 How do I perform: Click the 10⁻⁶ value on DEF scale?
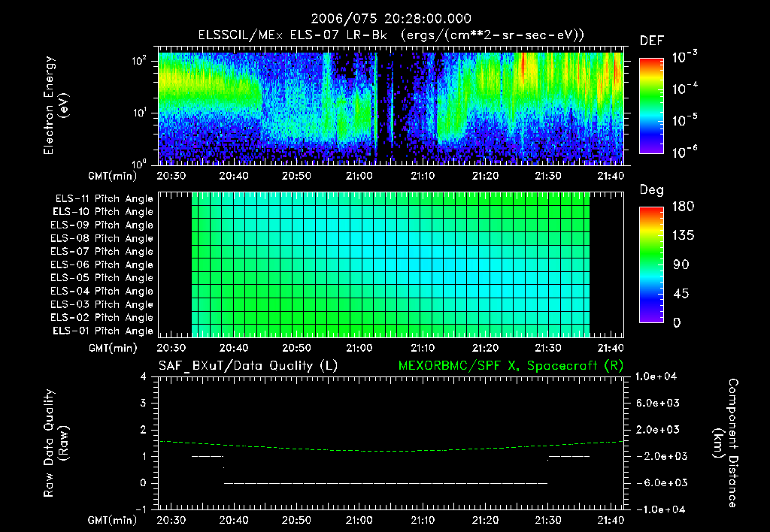pyautogui.click(x=684, y=152)
